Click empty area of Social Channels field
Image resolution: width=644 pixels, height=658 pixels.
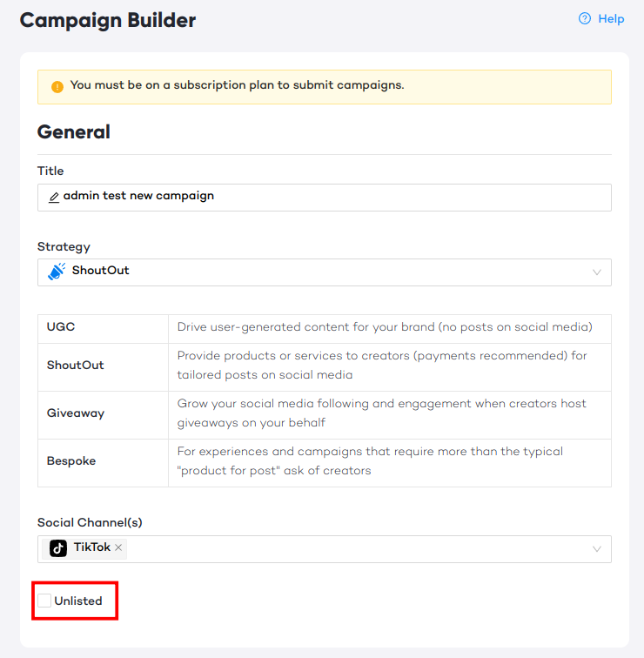(357, 549)
